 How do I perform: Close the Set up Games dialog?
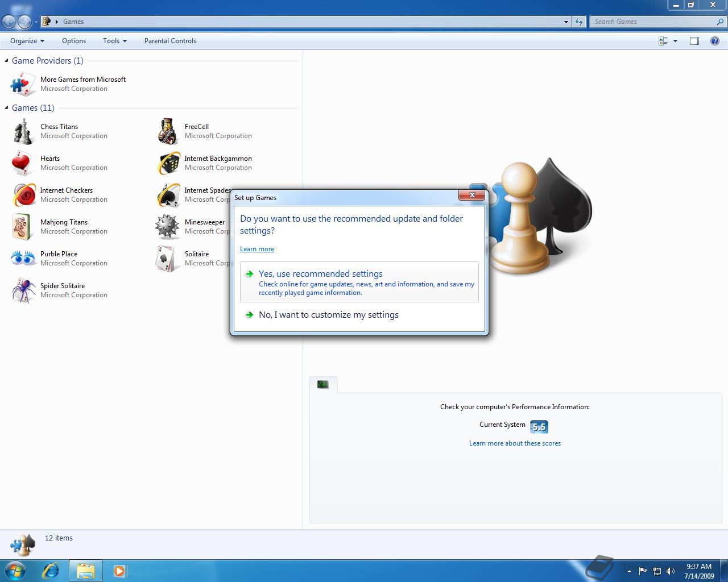[471, 196]
